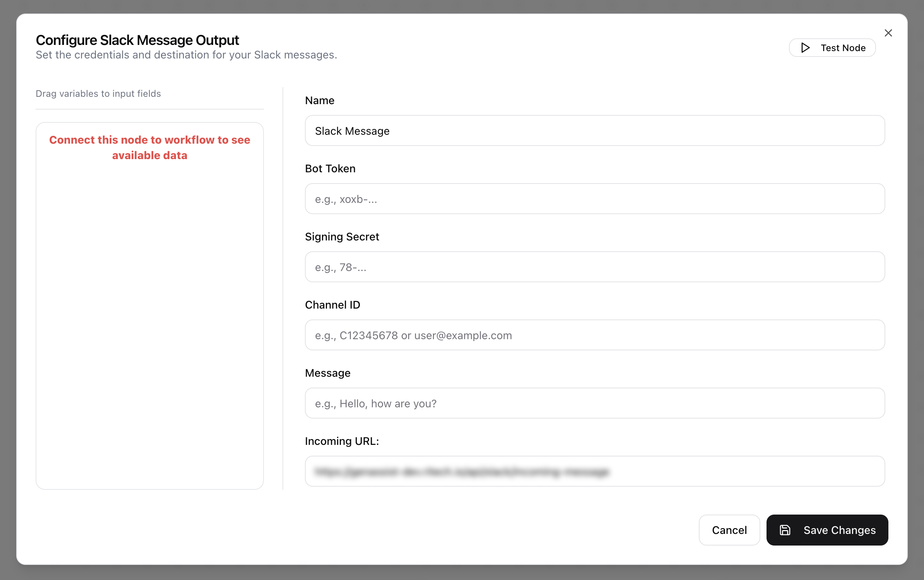Click the Incoming URL label
924x580 pixels.
342,441
